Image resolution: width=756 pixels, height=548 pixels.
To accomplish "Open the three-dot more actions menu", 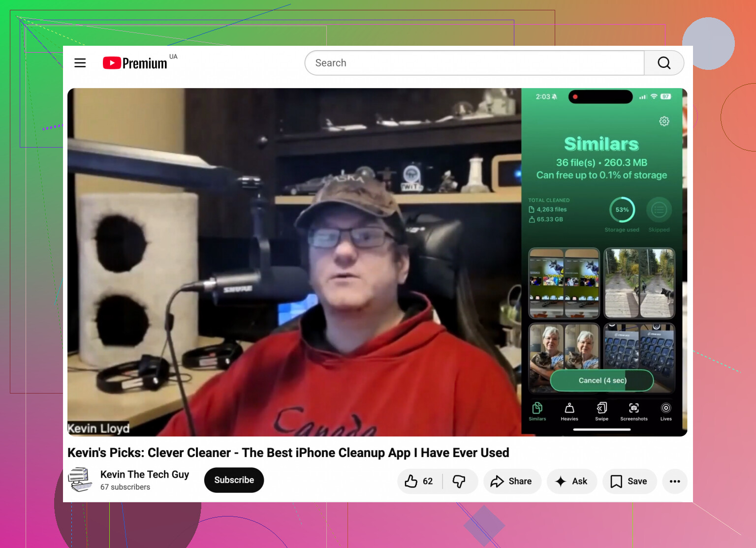I will (675, 481).
